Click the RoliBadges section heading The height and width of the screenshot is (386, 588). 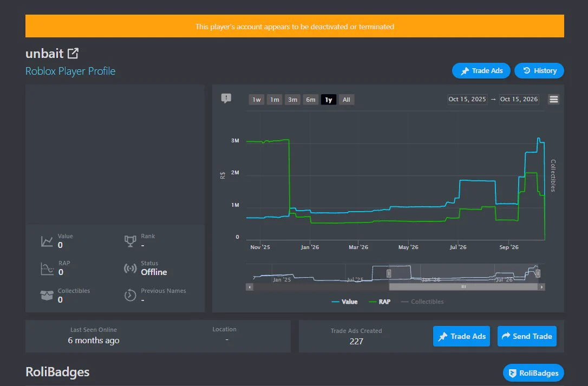pos(57,372)
